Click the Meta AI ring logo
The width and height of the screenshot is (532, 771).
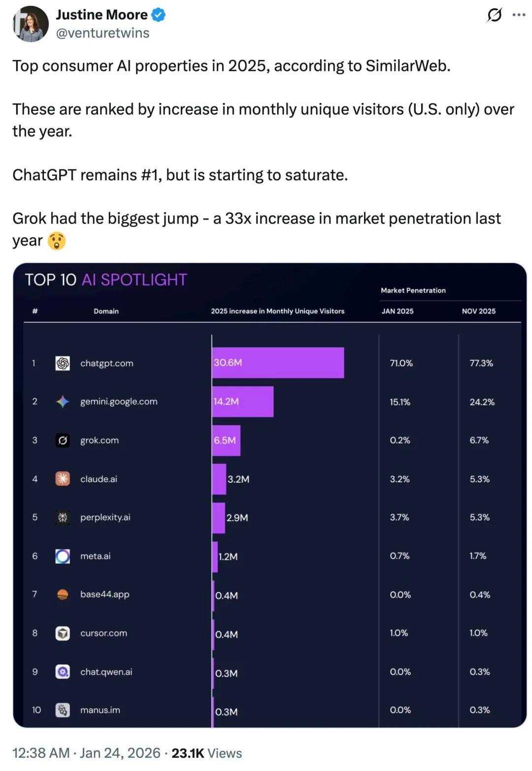pos(63,556)
